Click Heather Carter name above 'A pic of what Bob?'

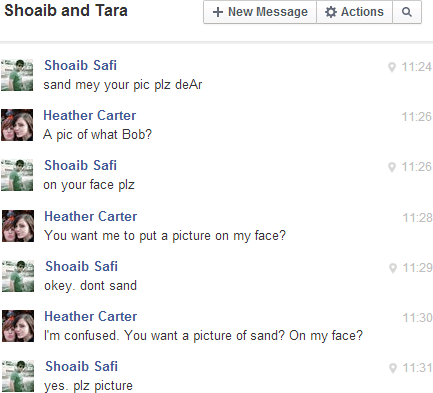pyautogui.click(x=90, y=115)
